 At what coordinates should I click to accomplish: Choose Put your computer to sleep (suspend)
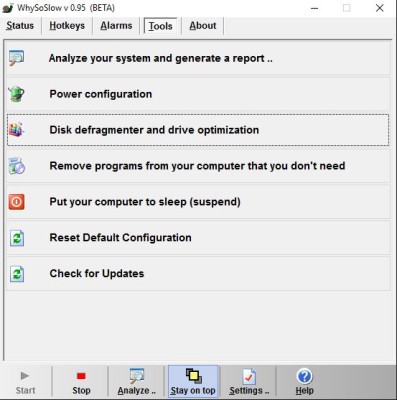coord(198,202)
